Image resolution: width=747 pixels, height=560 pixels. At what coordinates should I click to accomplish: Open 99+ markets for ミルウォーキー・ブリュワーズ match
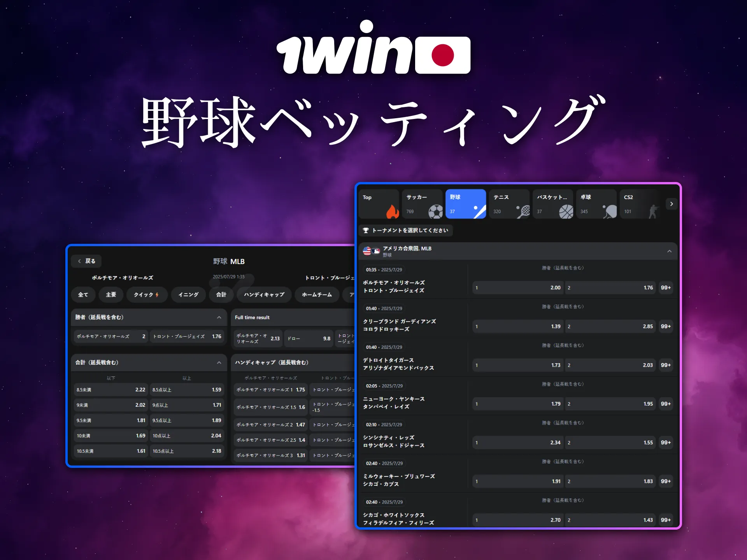click(666, 481)
